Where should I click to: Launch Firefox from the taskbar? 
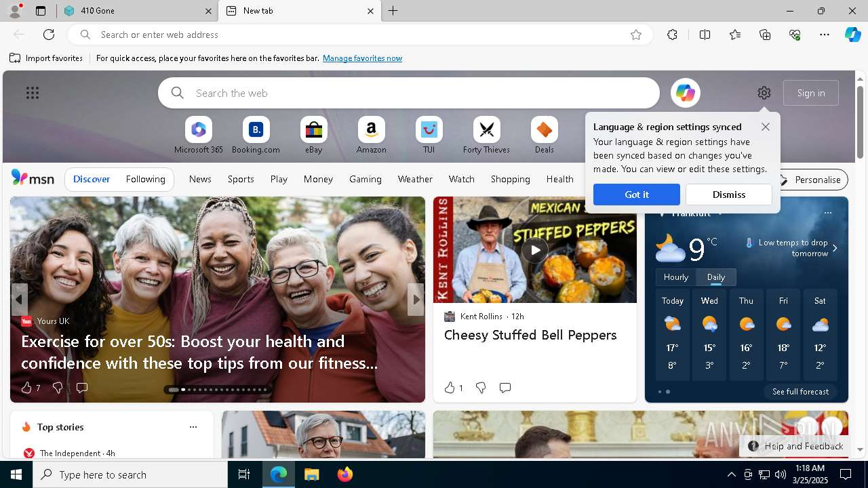click(x=345, y=474)
